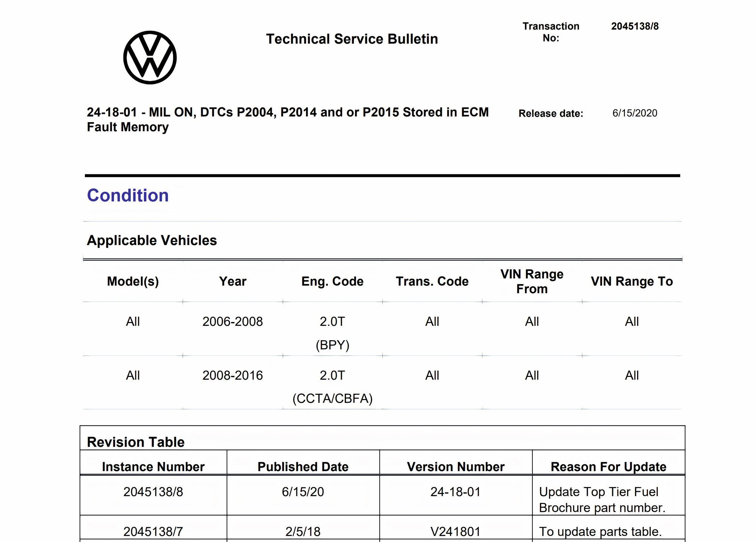Select the 2.0T (BPY) engine code cell

pos(332,333)
